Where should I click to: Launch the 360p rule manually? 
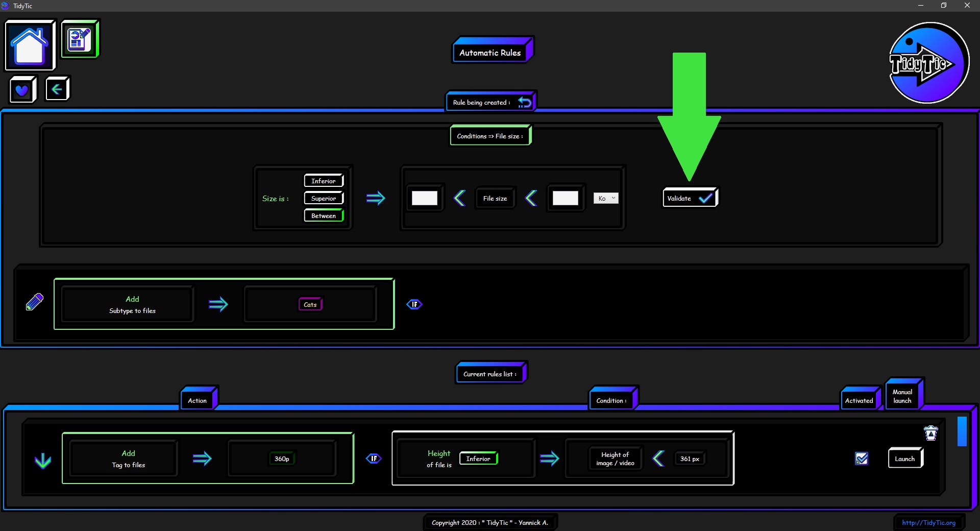[x=905, y=458]
